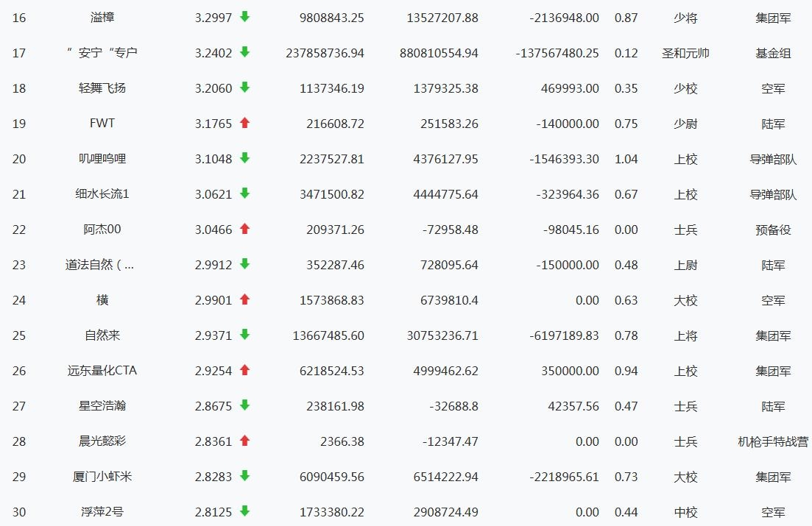Image resolution: width=812 pixels, height=526 pixels.
Task: Click the 机枪手特战营 group label
Action: tap(773, 441)
